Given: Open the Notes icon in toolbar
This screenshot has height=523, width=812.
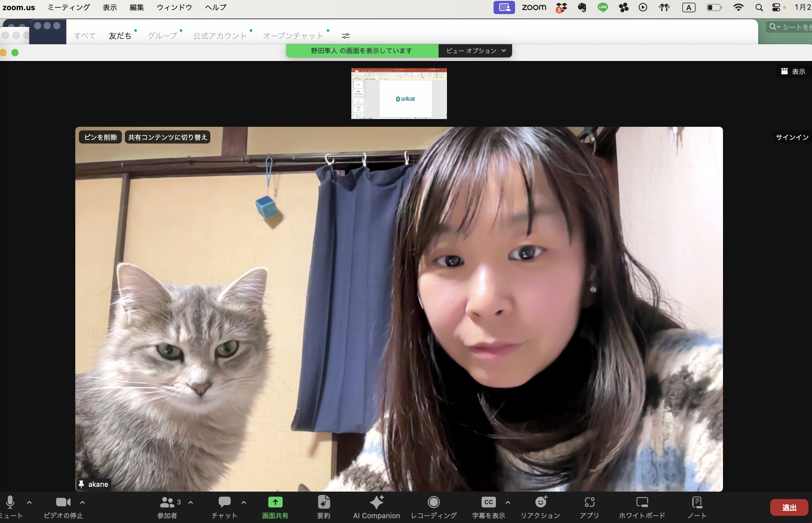Looking at the screenshot, I should (x=697, y=502).
